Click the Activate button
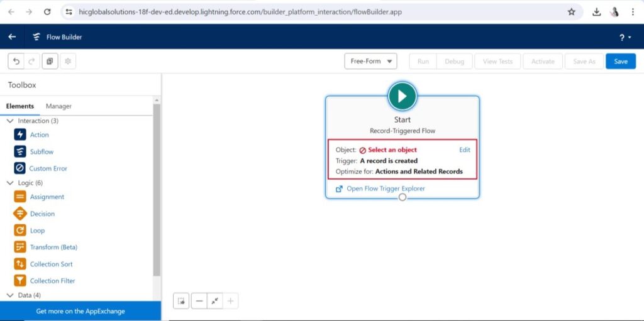 (543, 61)
